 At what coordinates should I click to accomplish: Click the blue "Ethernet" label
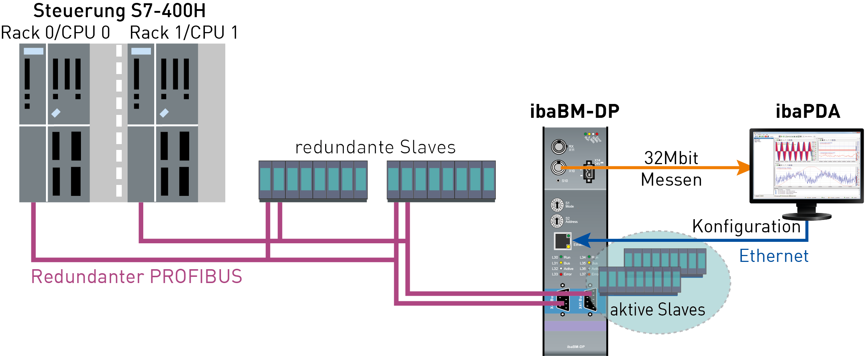click(774, 256)
